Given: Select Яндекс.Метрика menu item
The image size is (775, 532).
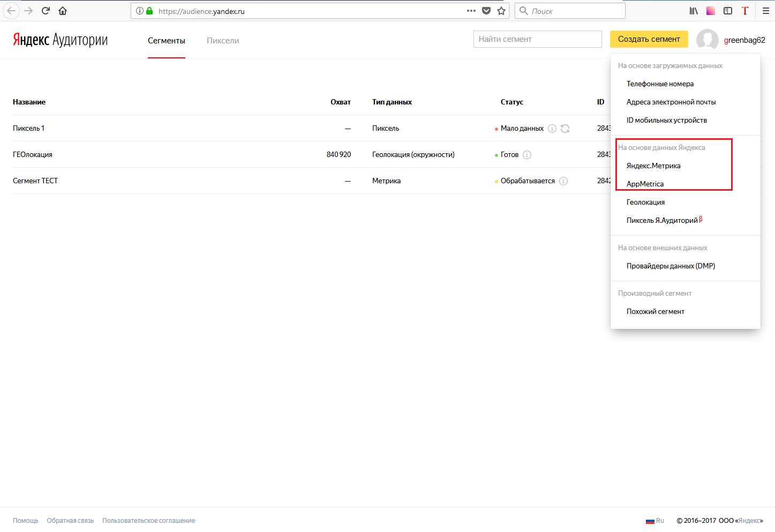Looking at the screenshot, I should tap(653, 166).
